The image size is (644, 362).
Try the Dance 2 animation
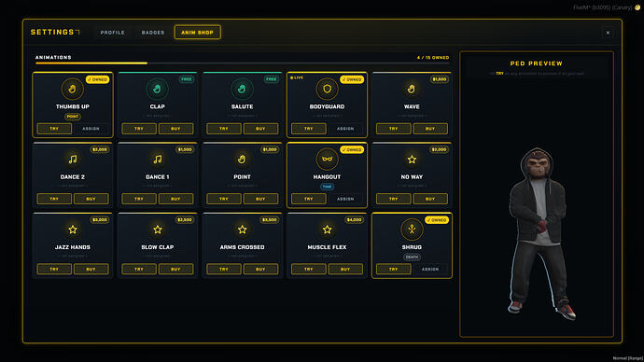point(54,199)
